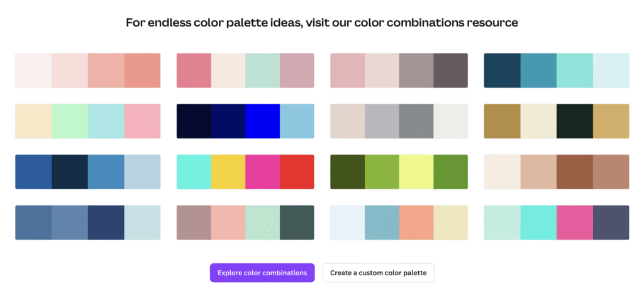This screenshot has width=644, height=296.
Task: Choose the mint green swatch beside cream
Action: (70, 121)
